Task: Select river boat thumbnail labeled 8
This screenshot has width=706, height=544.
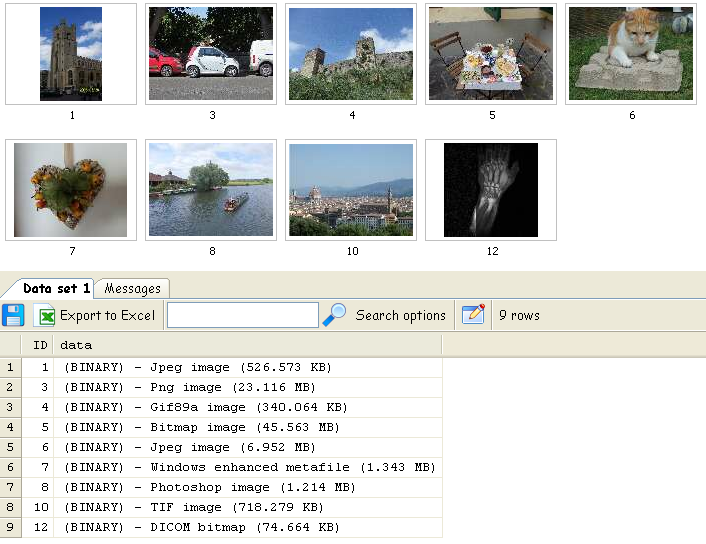Action: click(211, 190)
